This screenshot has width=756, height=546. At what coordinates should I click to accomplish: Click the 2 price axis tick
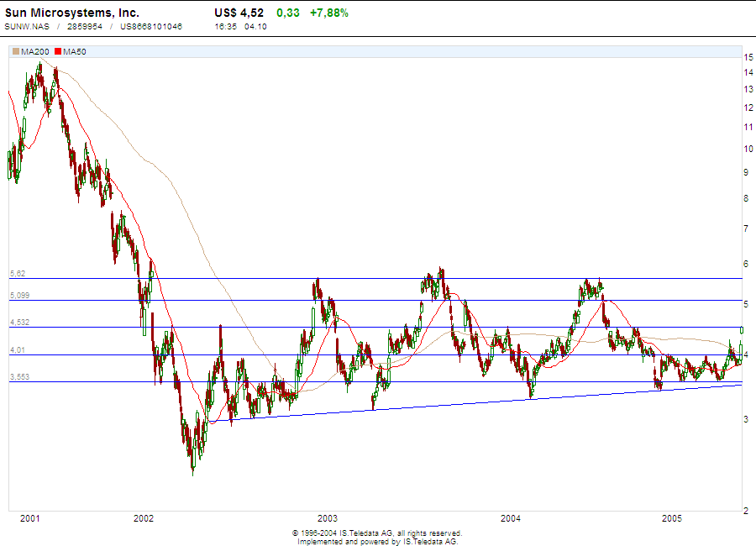[746, 511]
